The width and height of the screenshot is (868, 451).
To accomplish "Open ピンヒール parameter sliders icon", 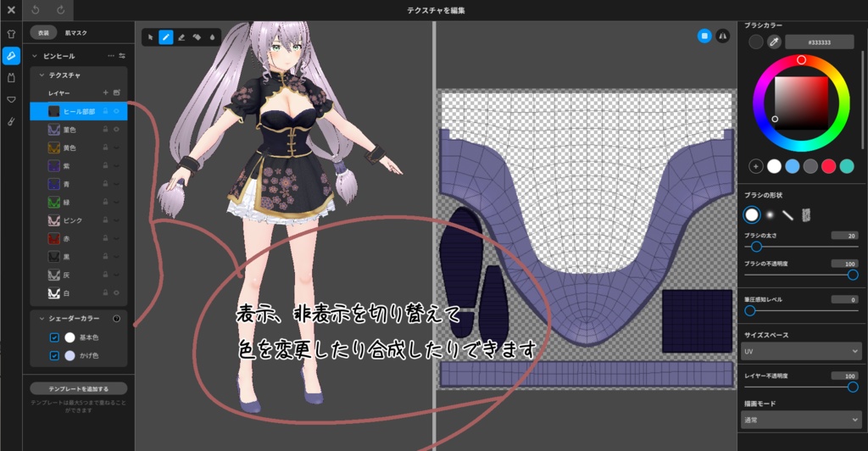I will 122,56.
